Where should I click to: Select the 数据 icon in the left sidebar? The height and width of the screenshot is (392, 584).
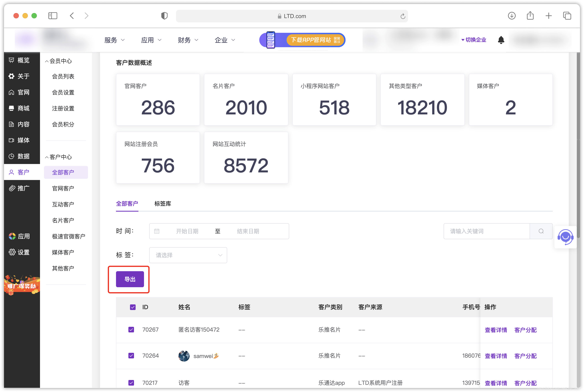22,156
